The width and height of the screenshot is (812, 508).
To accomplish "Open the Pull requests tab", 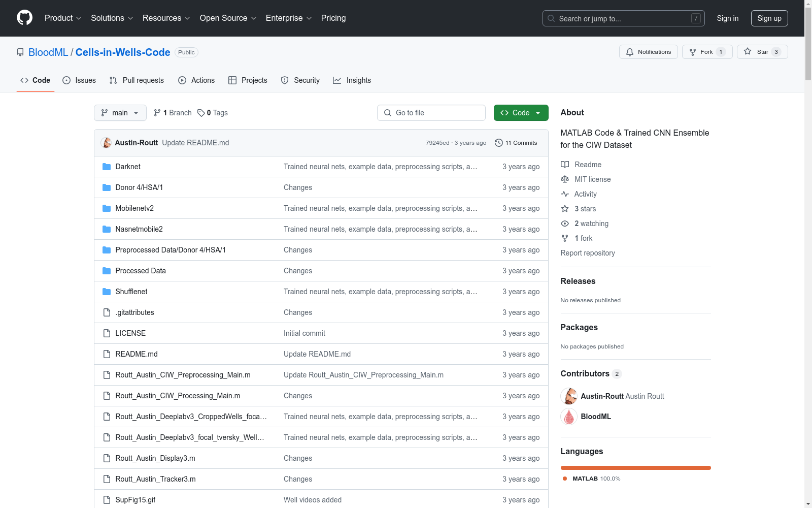I will [x=137, y=80].
